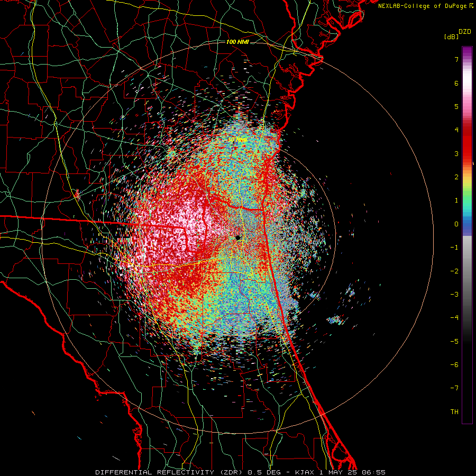Select the -2 tick label on legend

(454, 271)
